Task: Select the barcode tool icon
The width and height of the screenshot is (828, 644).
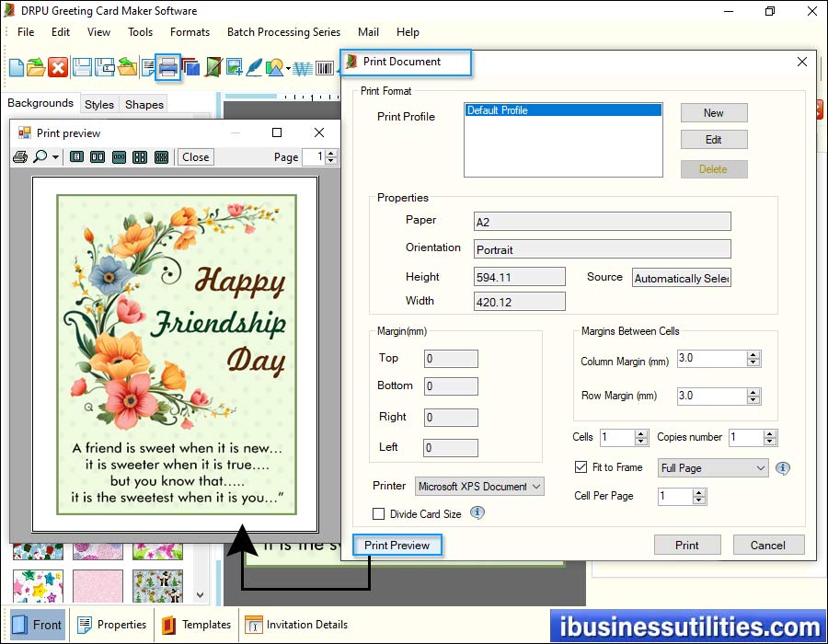Action: pyautogui.click(x=323, y=66)
